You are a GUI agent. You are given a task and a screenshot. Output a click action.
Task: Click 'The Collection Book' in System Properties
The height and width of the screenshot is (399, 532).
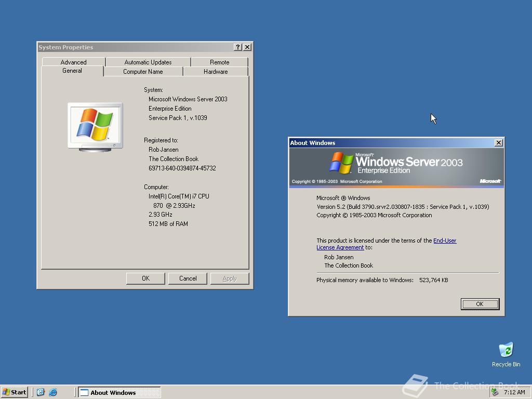point(174,159)
